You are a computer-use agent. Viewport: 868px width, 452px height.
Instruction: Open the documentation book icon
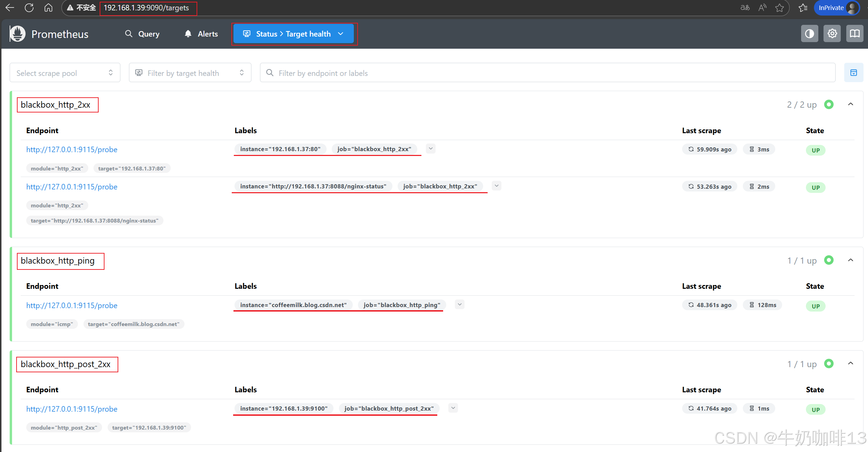coord(854,34)
